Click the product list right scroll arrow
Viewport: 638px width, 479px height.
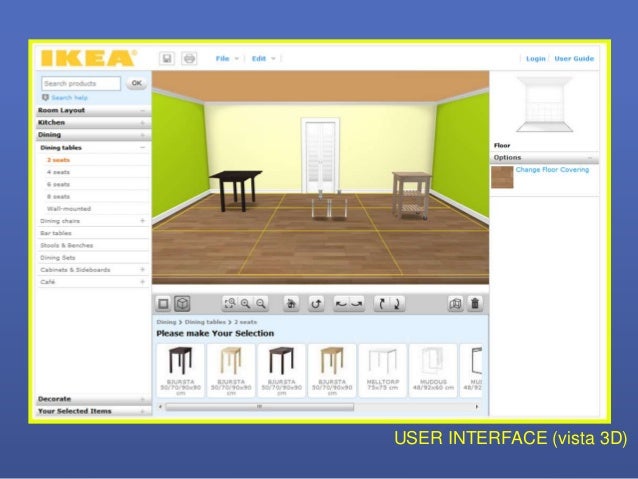477,407
